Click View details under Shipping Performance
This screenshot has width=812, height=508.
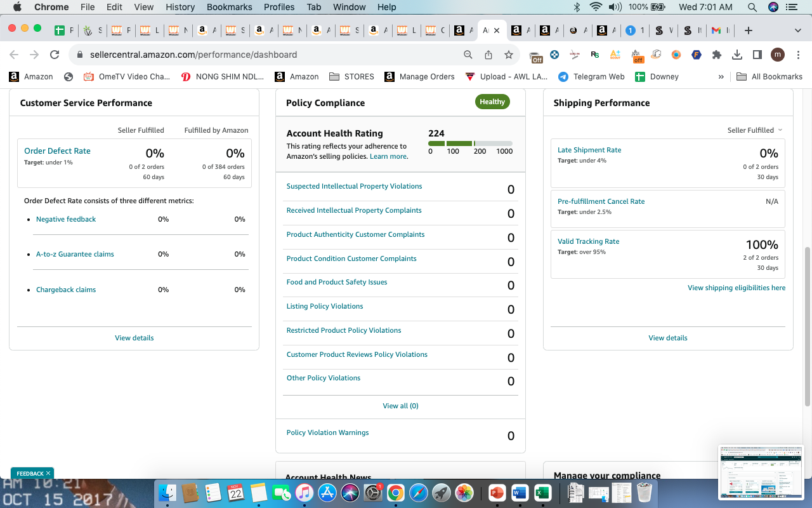[667, 338]
